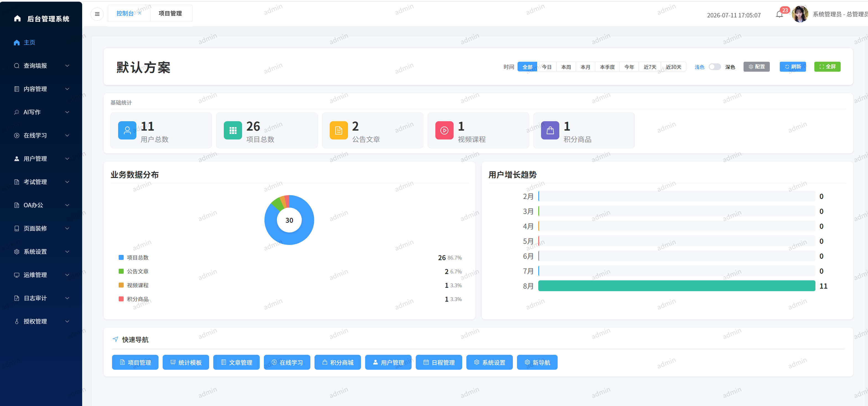The image size is (868, 406).
Task: Expand the OA办公 sidebar menu
Action: point(41,205)
